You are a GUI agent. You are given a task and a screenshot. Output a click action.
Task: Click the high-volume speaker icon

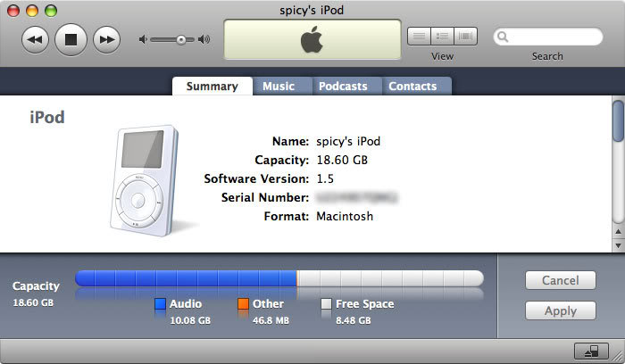(204, 39)
